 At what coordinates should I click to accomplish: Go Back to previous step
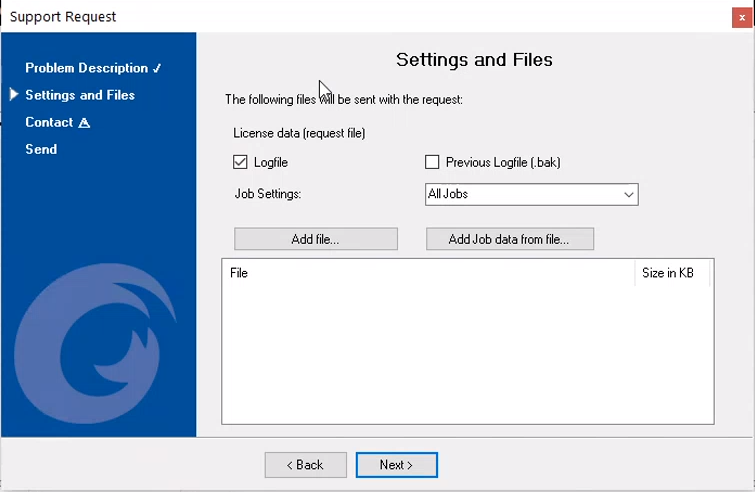click(305, 465)
